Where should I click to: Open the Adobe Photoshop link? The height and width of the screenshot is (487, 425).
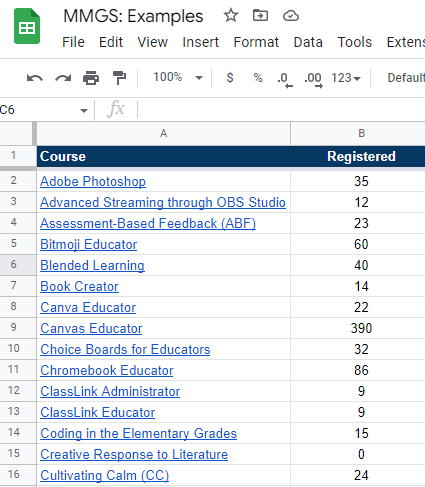tap(93, 182)
